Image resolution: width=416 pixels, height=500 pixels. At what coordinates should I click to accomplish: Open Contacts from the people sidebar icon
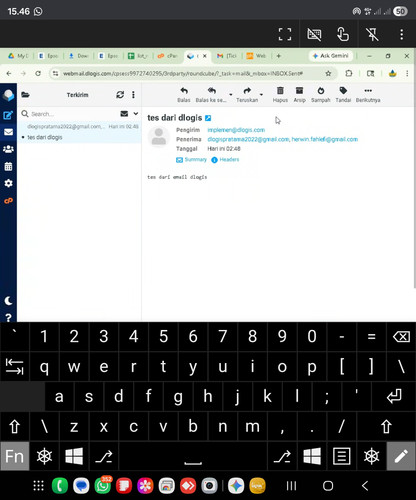[x=8, y=149]
